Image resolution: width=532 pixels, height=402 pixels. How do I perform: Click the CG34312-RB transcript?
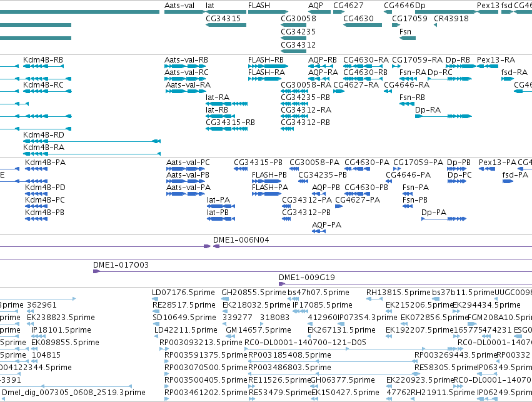click(288, 129)
